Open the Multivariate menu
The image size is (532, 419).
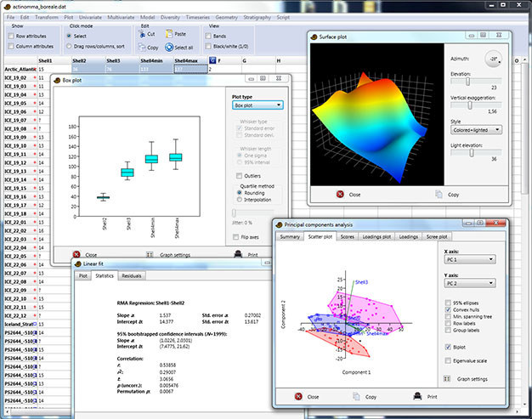pyautogui.click(x=121, y=17)
